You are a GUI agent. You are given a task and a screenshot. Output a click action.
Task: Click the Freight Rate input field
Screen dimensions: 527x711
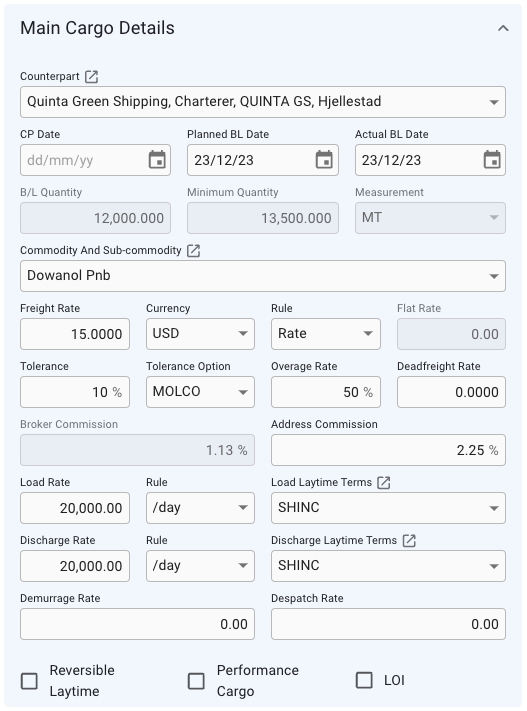(x=75, y=334)
